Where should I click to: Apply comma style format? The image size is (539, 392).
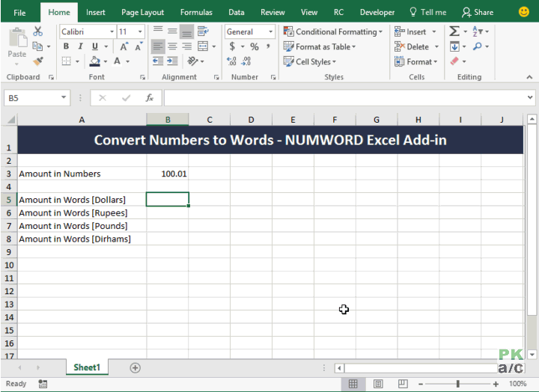coord(268,46)
